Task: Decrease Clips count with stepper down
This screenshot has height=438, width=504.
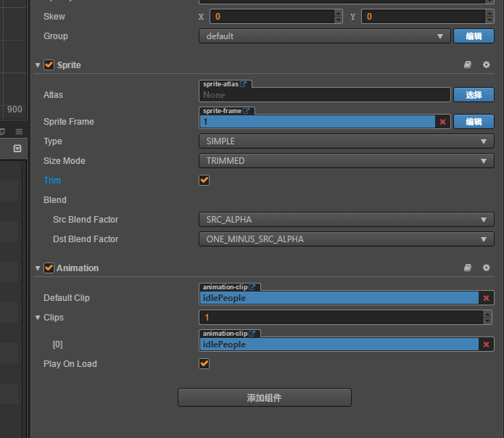Action: 487,321
